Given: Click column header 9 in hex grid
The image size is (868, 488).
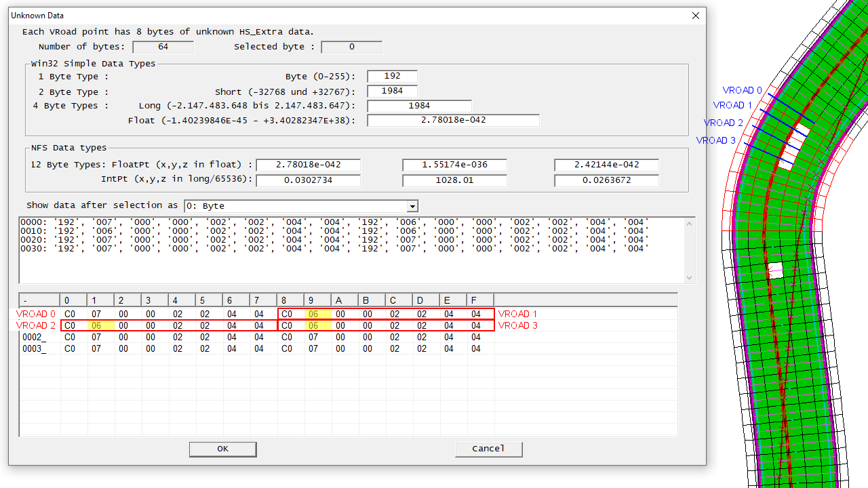Looking at the screenshot, I should [x=317, y=300].
